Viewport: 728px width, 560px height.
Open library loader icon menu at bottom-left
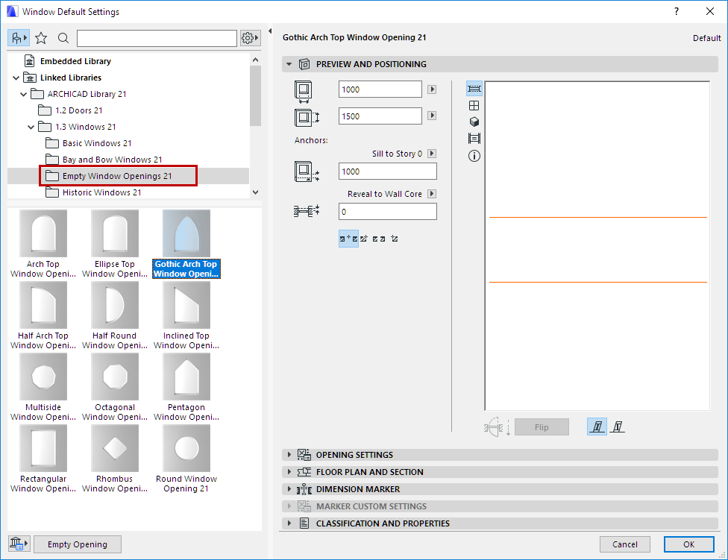(19, 544)
